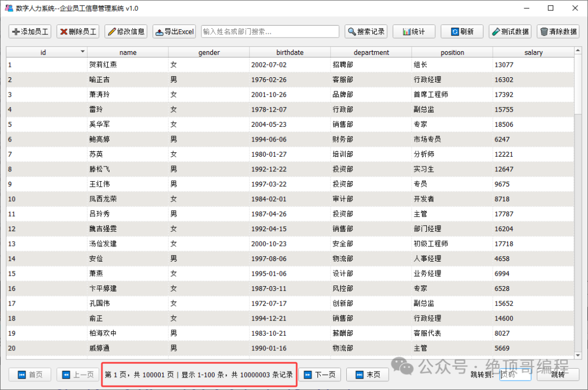The height and width of the screenshot is (390, 588).
Task: Select name cell 柏海欢中
Action: pos(128,333)
